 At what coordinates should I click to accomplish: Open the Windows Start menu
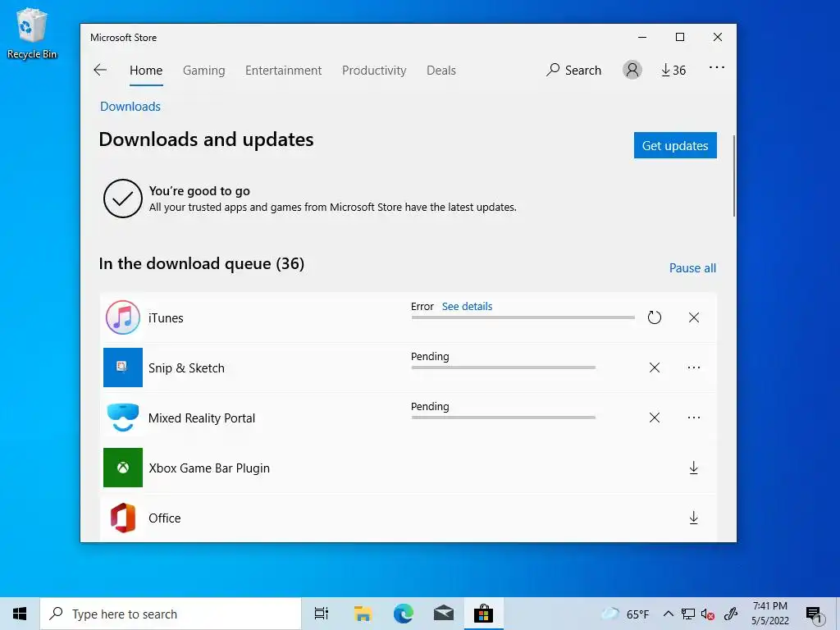tap(20, 614)
